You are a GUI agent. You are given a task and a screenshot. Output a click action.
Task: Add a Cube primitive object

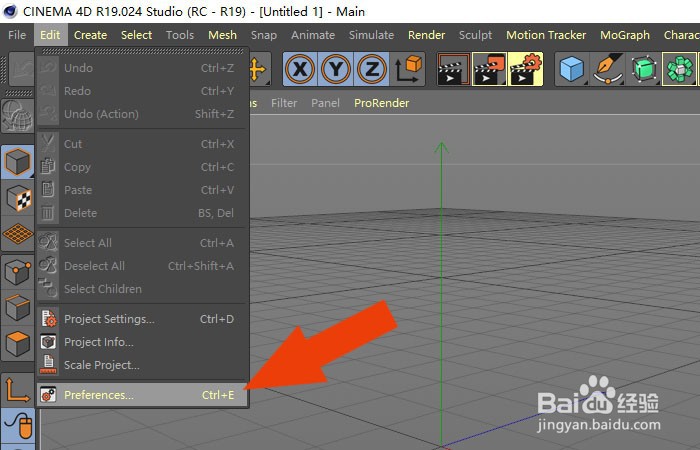coord(572,69)
